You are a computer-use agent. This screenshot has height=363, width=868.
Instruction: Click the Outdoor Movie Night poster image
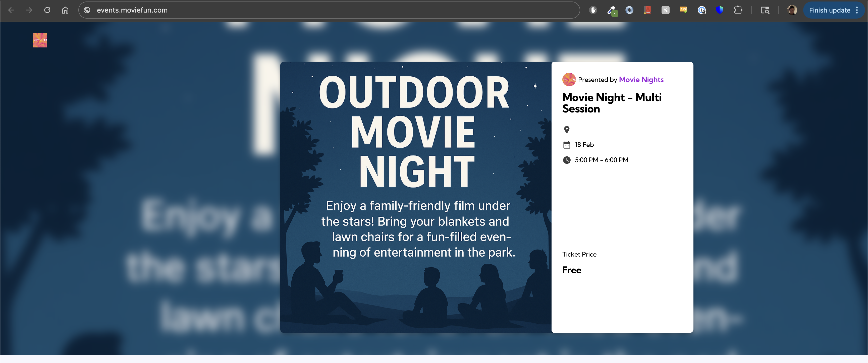(x=415, y=197)
